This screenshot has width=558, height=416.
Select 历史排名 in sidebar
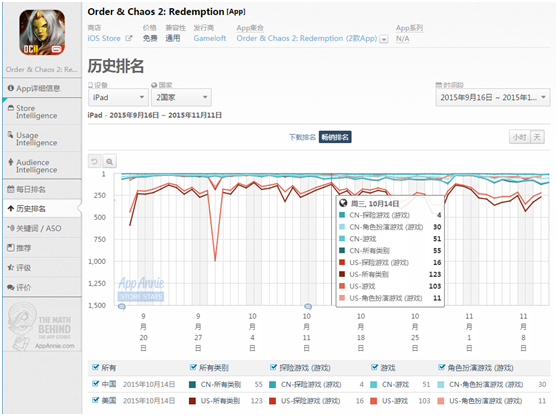pyautogui.click(x=42, y=209)
